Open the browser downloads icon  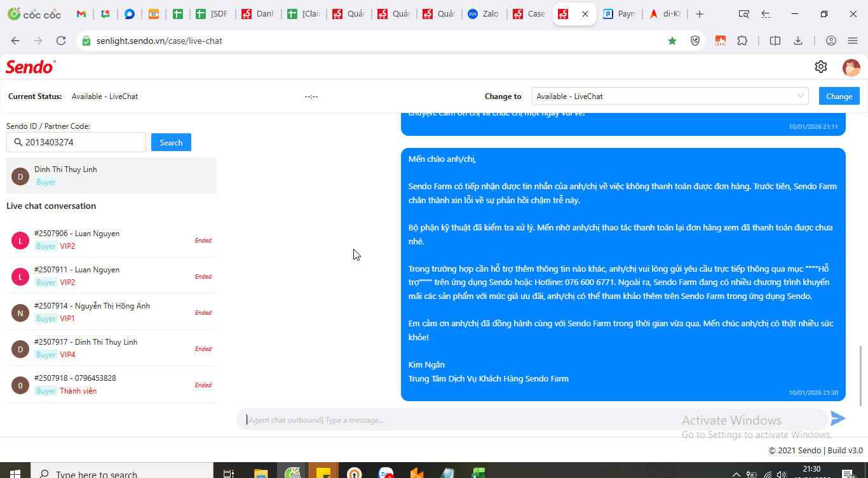click(x=798, y=41)
